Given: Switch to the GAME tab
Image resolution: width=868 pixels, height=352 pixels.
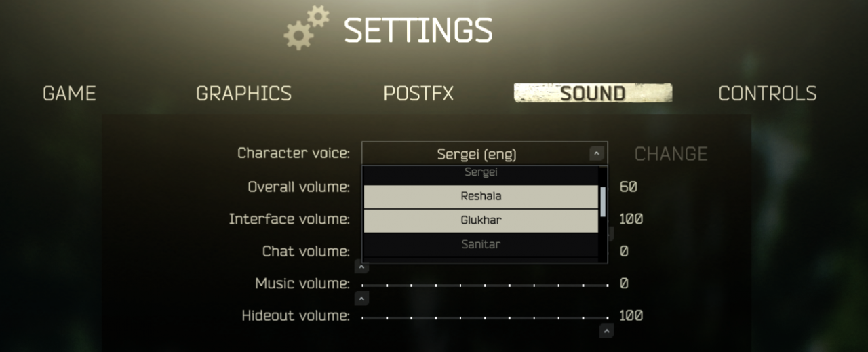Looking at the screenshot, I should (69, 94).
